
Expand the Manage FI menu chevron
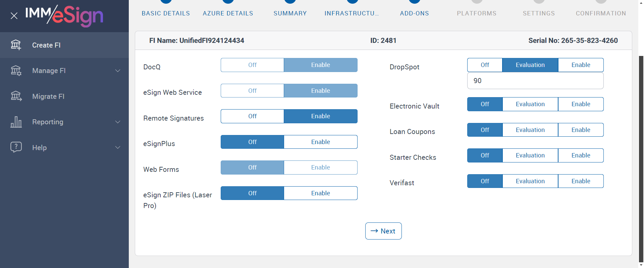[x=118, y=71]
